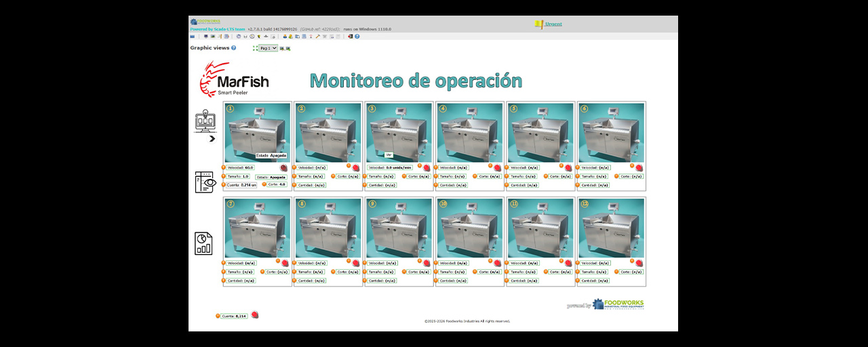The image size is (868, 347).
Task: Click Velocidad 60.0 field on machine 1
Action: click(241, 167)
